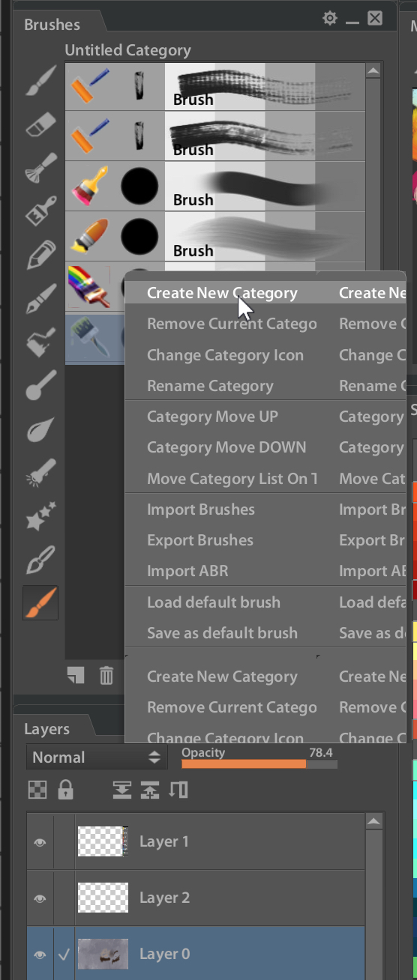Hide Layer 2 using its eye icon
The height and width of the screenshot is (980, 417).
tap(40, 898)
